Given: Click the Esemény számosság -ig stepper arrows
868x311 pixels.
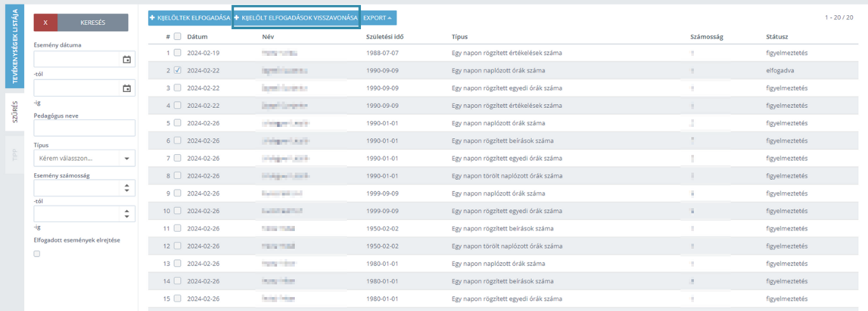Looking at the screenshot, I should (x=127, y=214).
